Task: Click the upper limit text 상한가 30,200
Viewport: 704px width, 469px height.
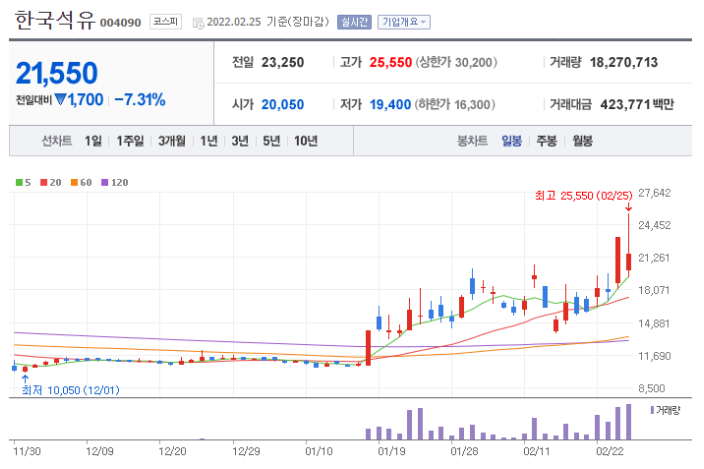Action: 456,62
